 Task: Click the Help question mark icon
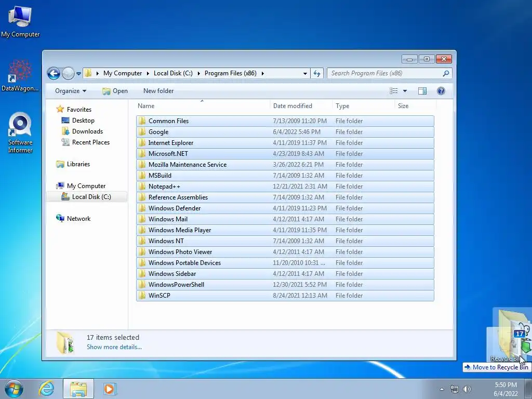pos(441,91)
